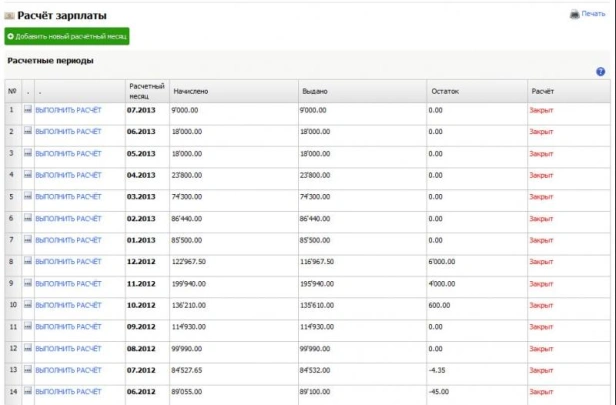The height and width of the screenshot is (405, 616).
Task: Click the 'Закрыт' status for 09.2012
Action: click(541, 327)
